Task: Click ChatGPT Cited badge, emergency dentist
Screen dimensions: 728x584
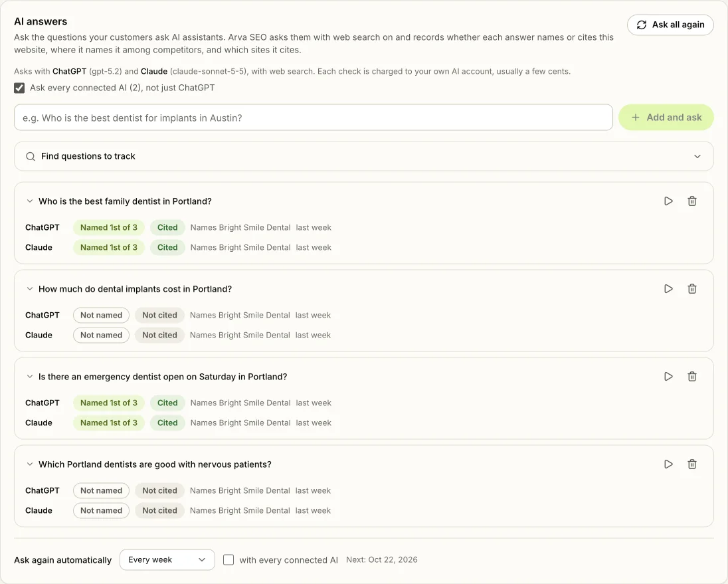Action: (167, 403)
